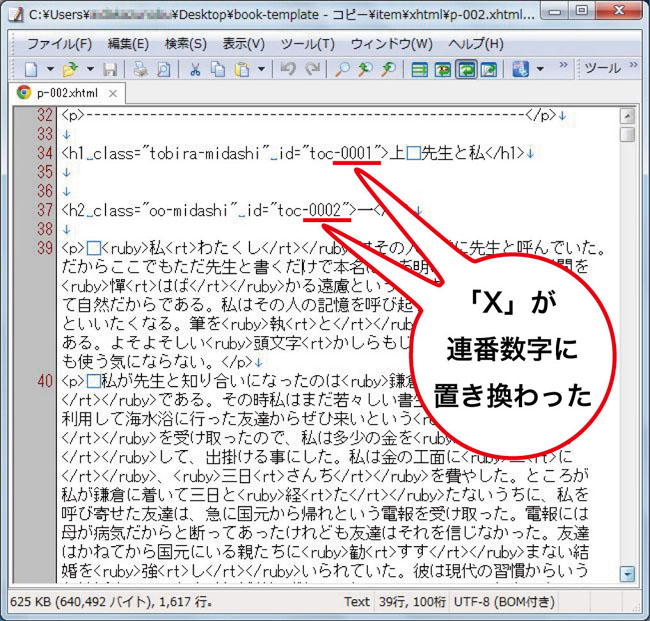650x621 pixels.
Task: Close the p-002.xhtml tab
Action: (x=113, y=94)
